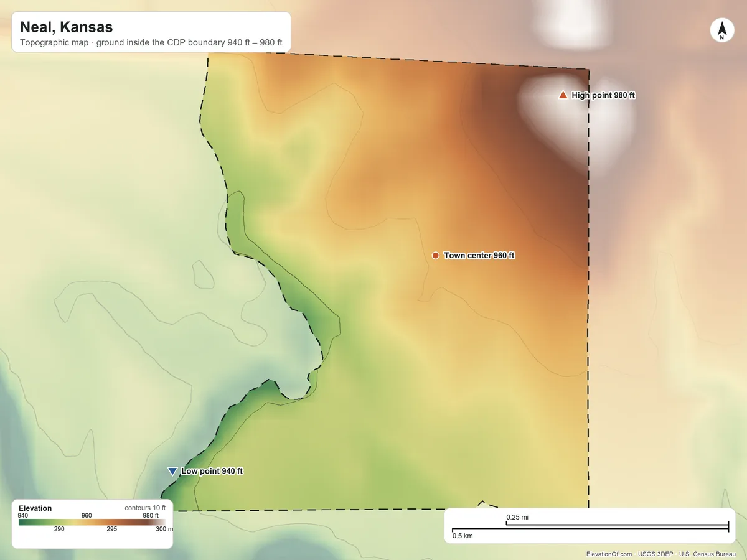
Task: Click the Town center circle marker
Action: [x=436, y=256]
